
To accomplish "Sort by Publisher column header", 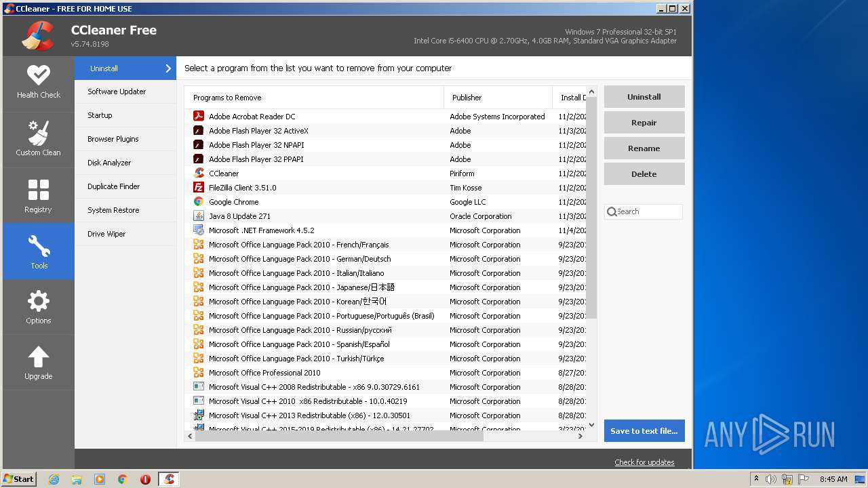I will [498, 98].
